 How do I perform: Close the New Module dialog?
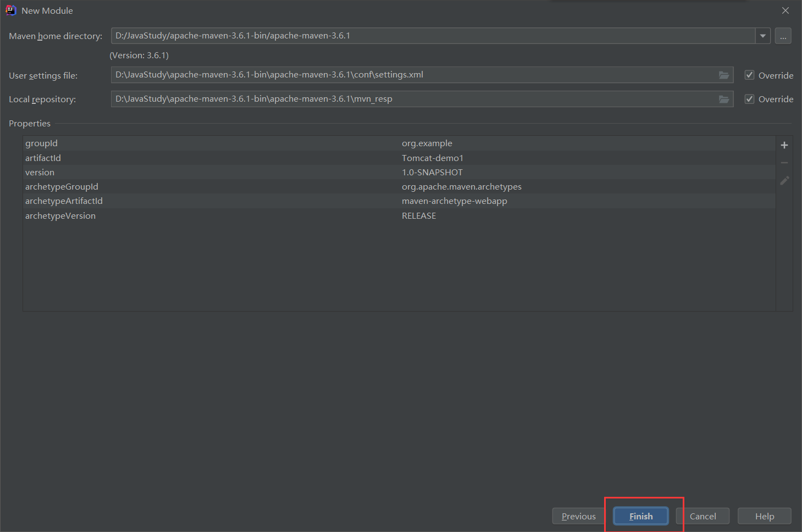[786, 10]
